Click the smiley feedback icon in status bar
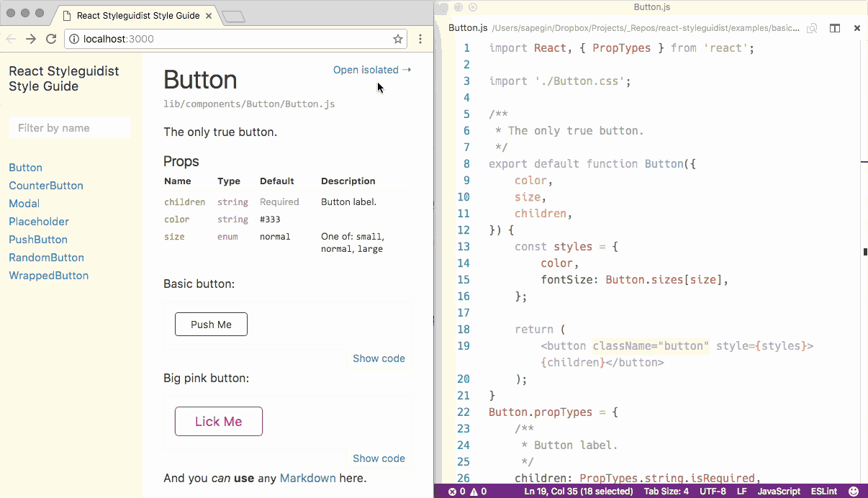 click(854, 492)
